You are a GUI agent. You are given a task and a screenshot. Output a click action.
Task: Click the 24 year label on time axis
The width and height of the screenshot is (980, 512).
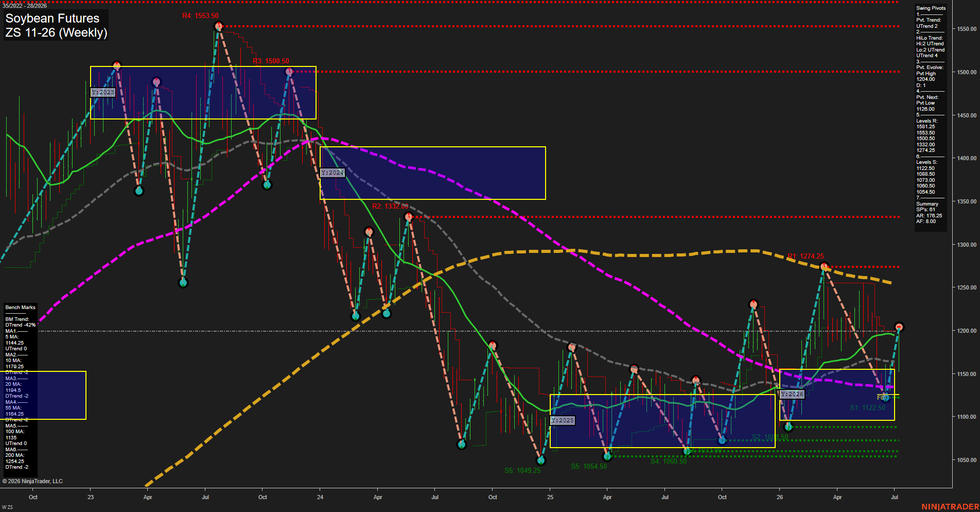[x=320, y=497]
